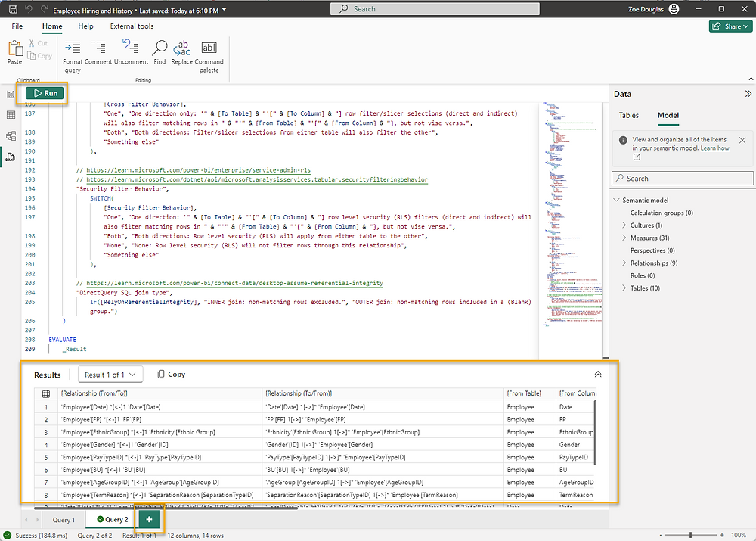756x541 pixels.
Task: Open the Result 1 of 1 dropdown
Action: (110, 375)
